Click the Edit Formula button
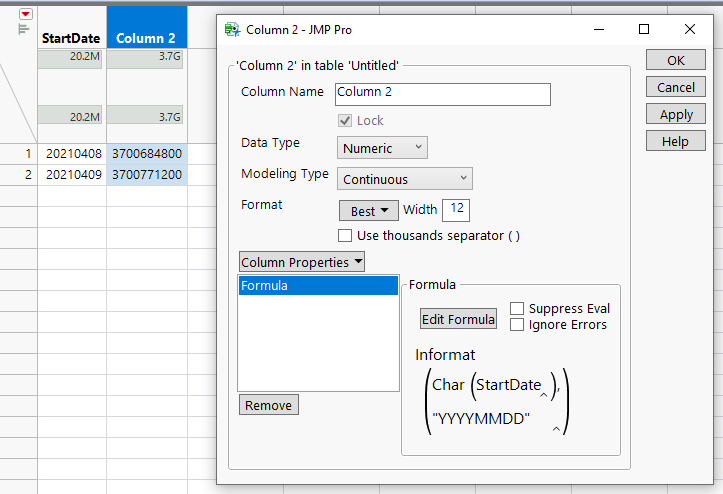723x494 pixels. pos(458,319)
